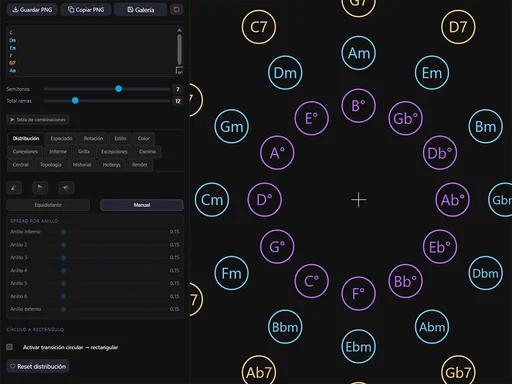This screenshot has height=384, width=512.
Task: Expand Tabla de combinaciones section
Action: point(38,120)
